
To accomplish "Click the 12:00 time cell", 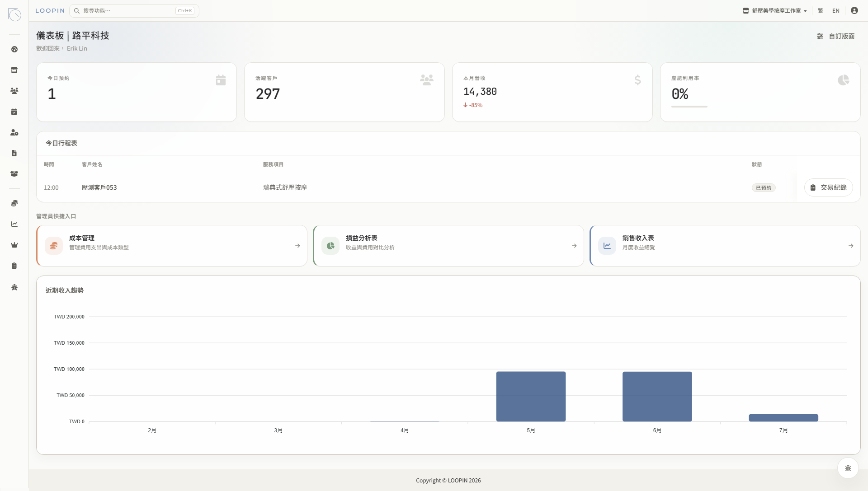I will (51, 188).
